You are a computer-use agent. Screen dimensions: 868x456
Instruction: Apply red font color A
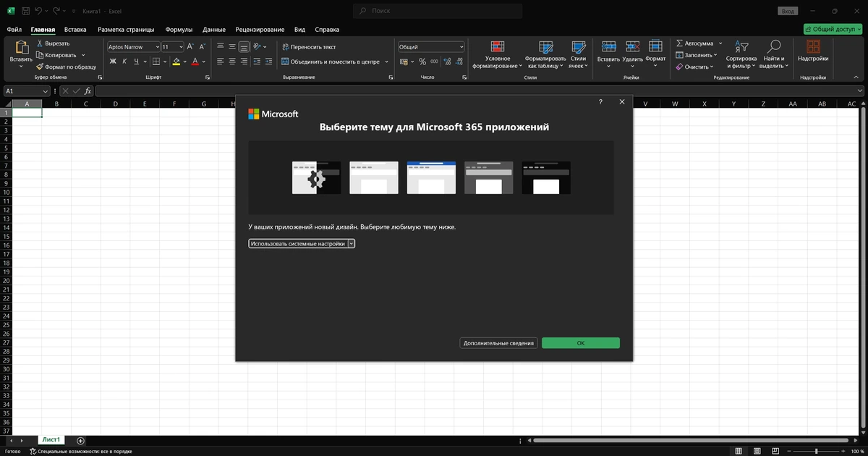[x=195, y=62]
